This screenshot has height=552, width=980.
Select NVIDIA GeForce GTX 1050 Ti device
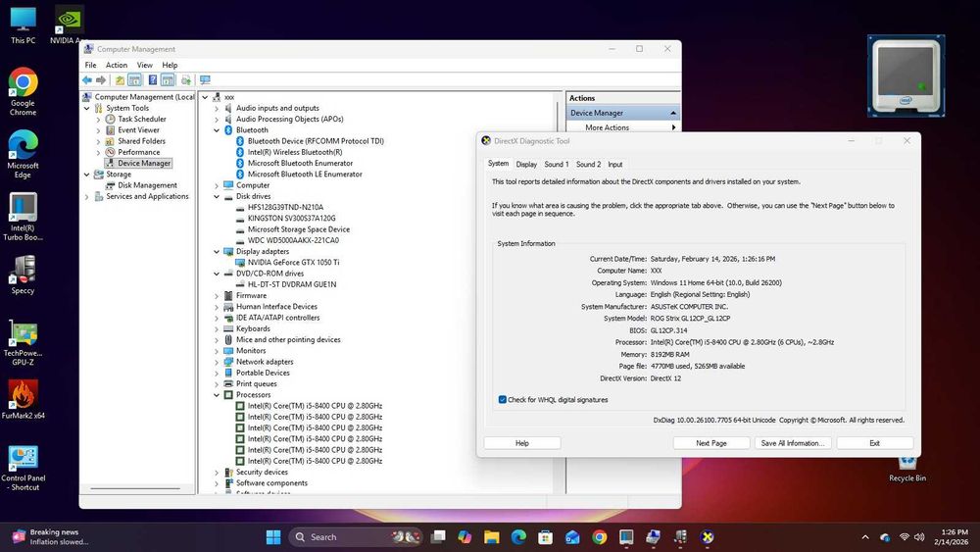[293, 263]
